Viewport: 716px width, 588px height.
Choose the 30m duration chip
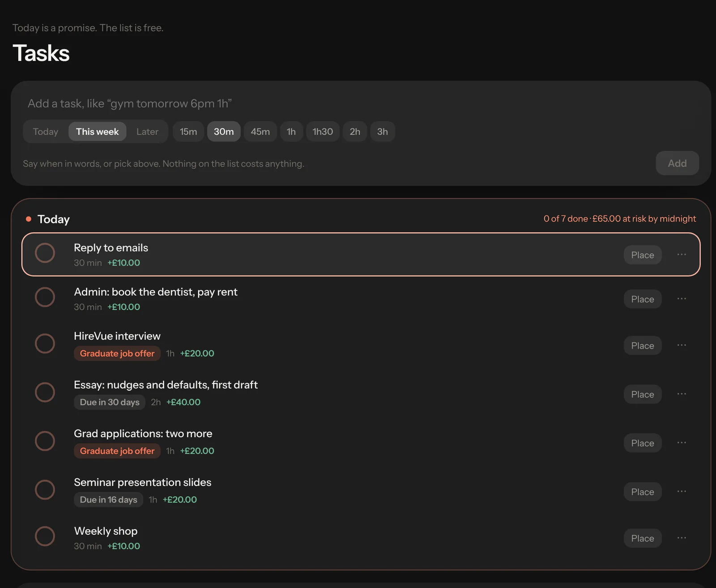[x=224, y=132]
